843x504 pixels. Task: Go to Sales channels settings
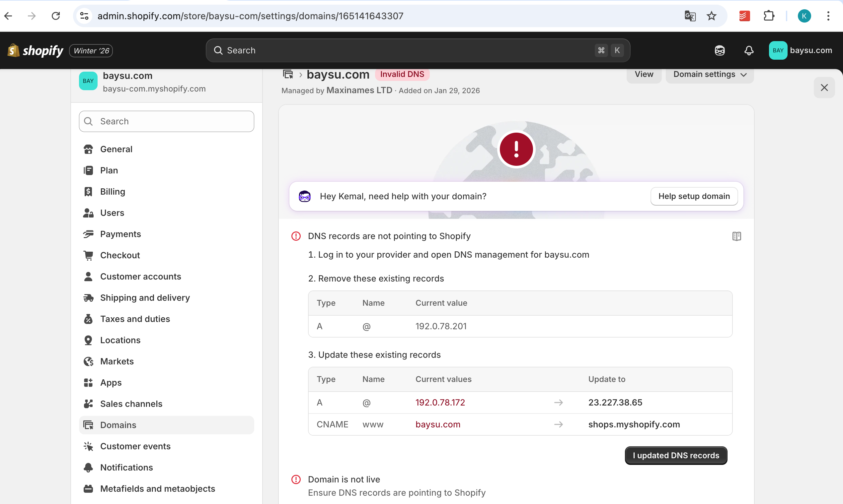pyautogui.click(x=167, y=404)
